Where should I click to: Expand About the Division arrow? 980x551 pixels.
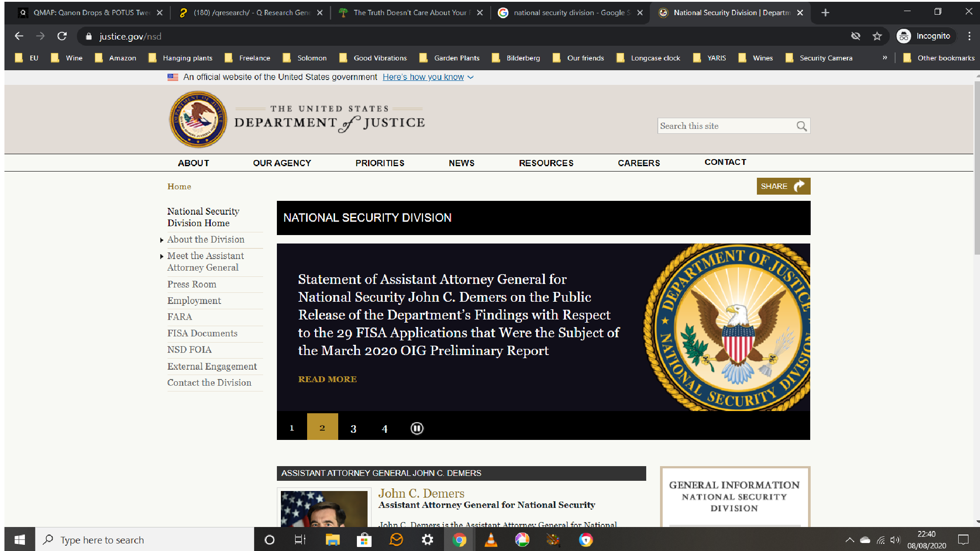[x=162, y=240]
